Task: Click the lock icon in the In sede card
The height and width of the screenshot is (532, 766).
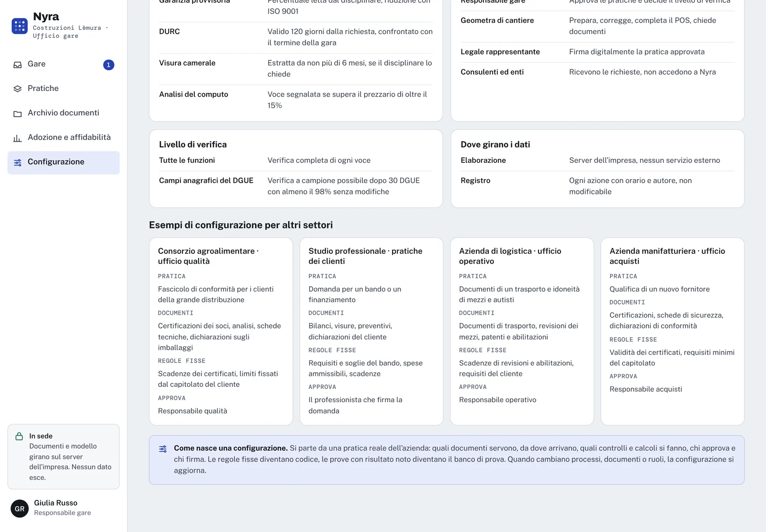Action: click(19, 436)
